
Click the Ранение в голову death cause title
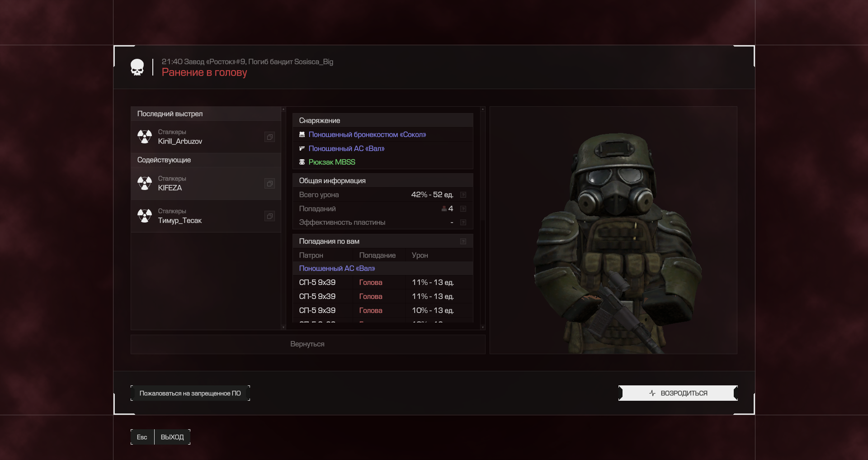[204, 72]
